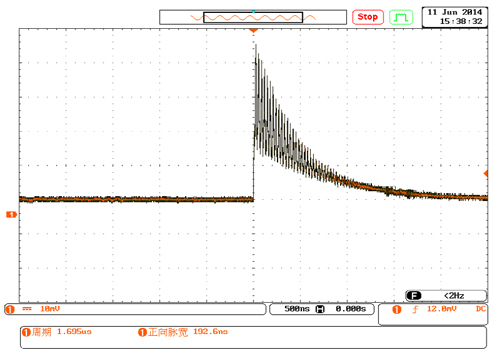Click the DC coupling symbol next to 10mV
Screen dimensions: 500x361
[x=27, y=309]
